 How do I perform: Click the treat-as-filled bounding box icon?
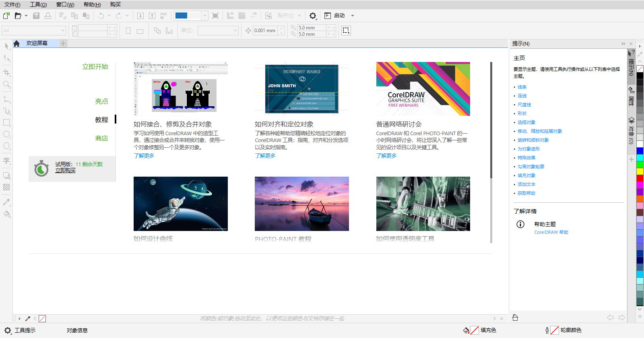point(346,31)
